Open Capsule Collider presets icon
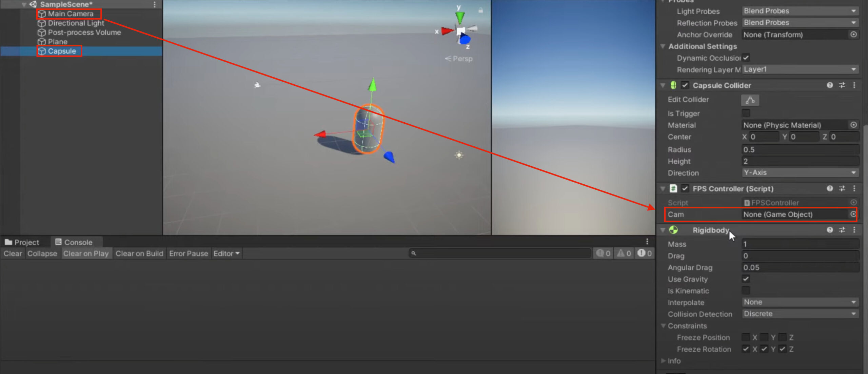The height and width of the screenshot is (374, 868). [x=842, y=85]
